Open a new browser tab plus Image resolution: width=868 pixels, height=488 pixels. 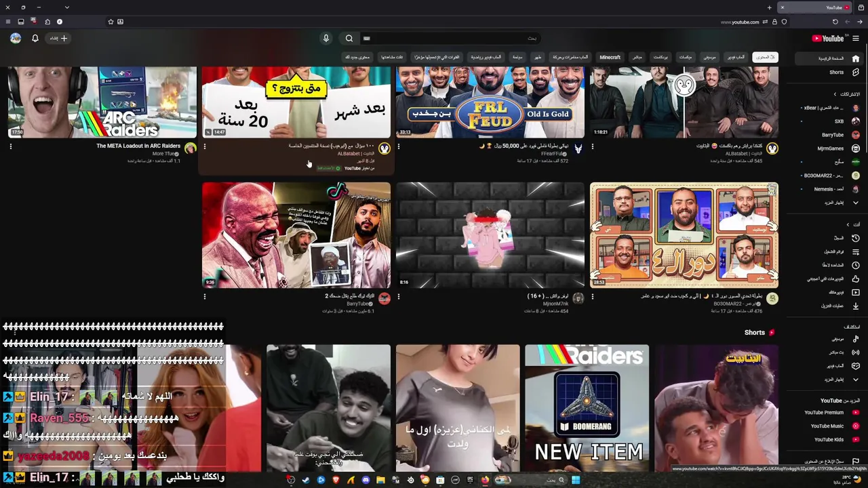tap(769, 7)
